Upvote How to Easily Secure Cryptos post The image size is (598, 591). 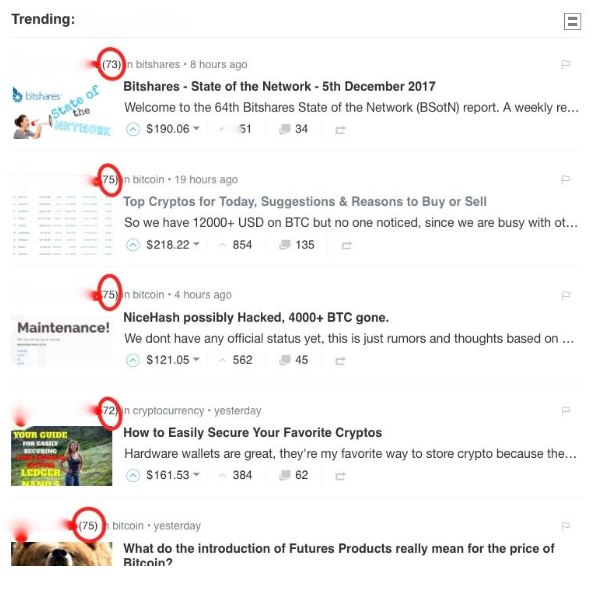133,475
